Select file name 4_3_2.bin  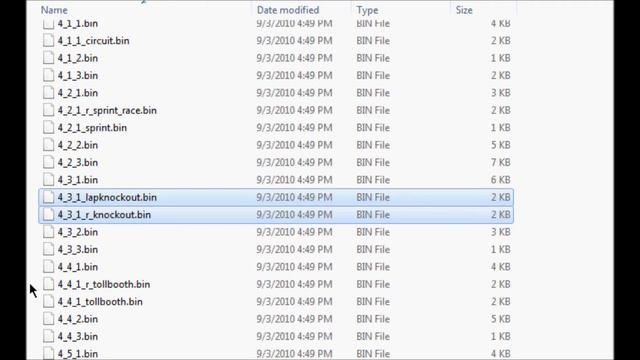[78, 232]
